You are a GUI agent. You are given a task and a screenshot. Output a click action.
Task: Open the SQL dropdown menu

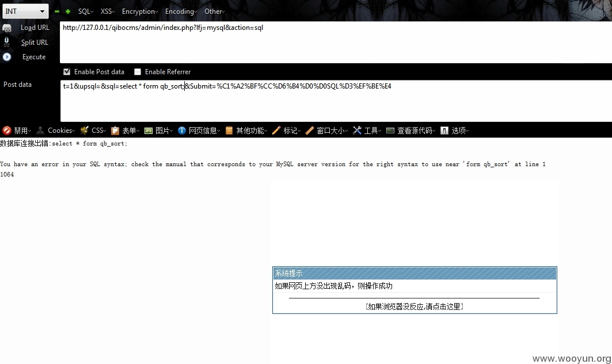pyautogui.click(x=85, y=12)
